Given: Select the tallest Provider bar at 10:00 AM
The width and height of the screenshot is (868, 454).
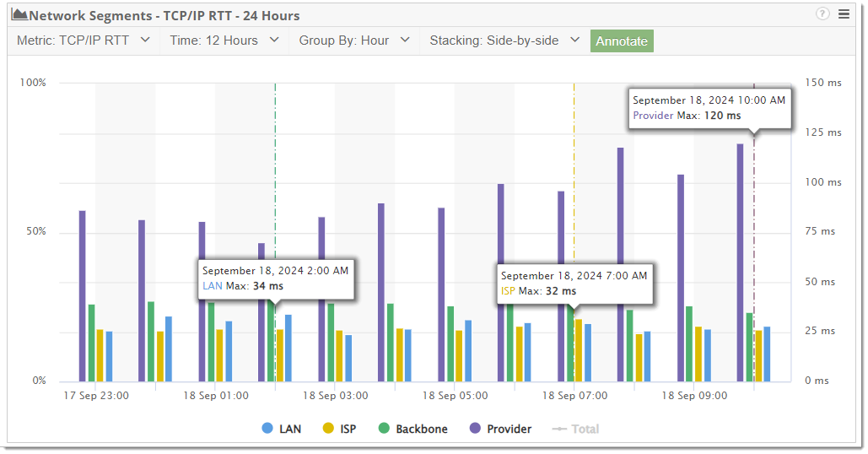Looking at the screenshot, I should (x=740, y=262).
